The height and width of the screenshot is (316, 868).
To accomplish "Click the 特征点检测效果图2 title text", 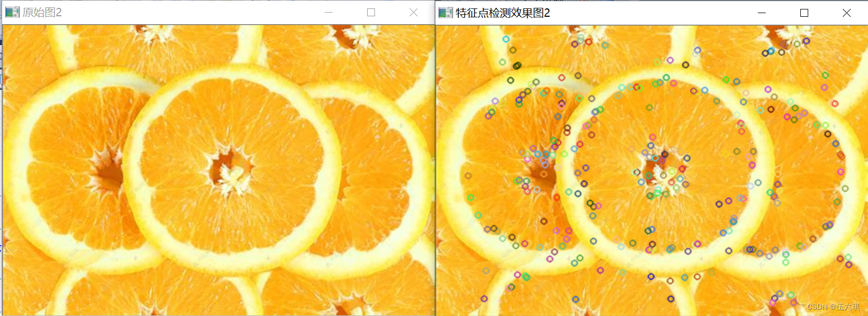I will (502, 13).
